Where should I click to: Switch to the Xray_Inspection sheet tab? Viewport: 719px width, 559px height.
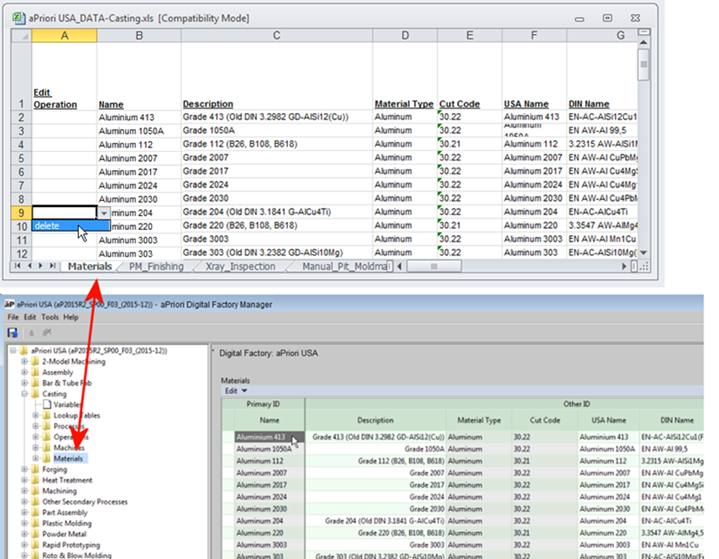point(240,266)
